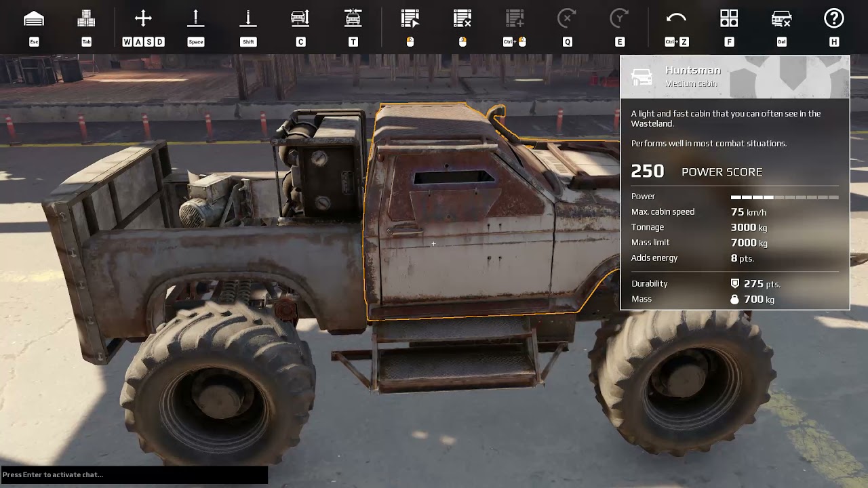
Task: Click the '75 km/h' max cabin speed value
Action: 749,212
